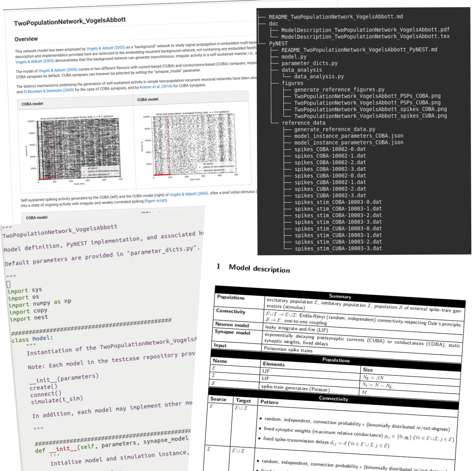Select generate_reference_figures.py in the tree
This screenshot has height=471, width=476.
tap(339, 89)
